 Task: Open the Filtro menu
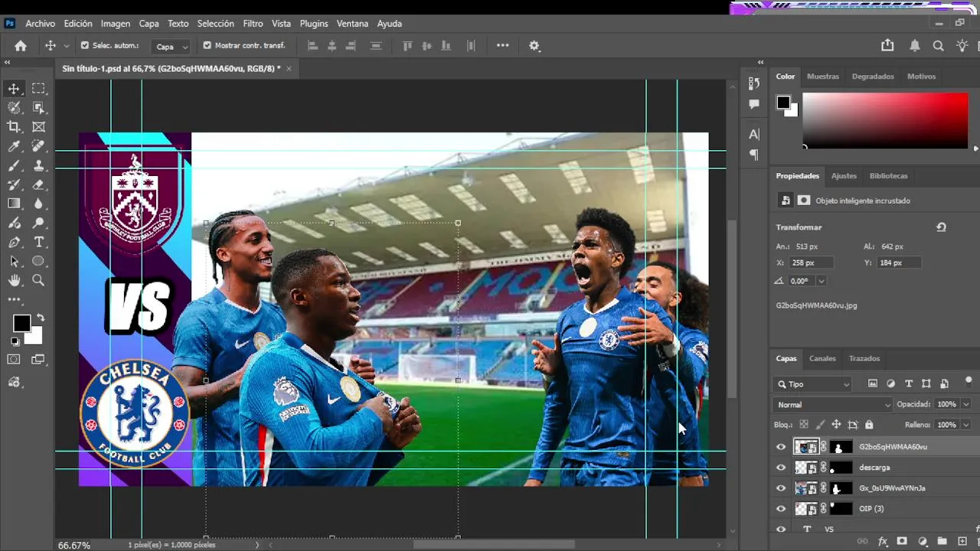tap(253, 24)
